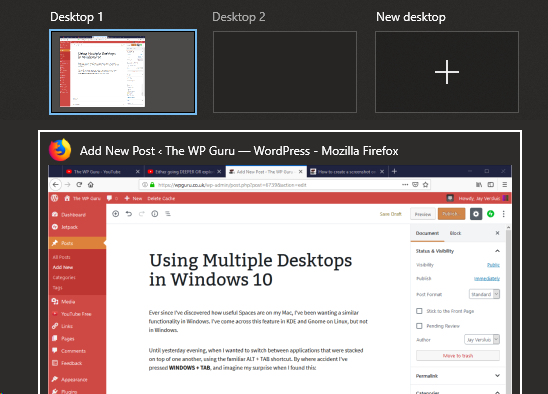Go to Firefox home page icon
The image size is (548, 394).
click(91, 185)
